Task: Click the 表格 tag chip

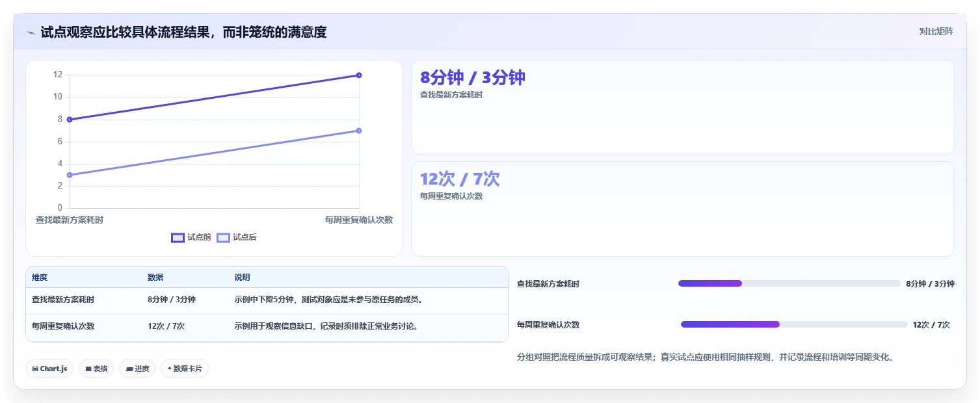Action: point(96,369)
